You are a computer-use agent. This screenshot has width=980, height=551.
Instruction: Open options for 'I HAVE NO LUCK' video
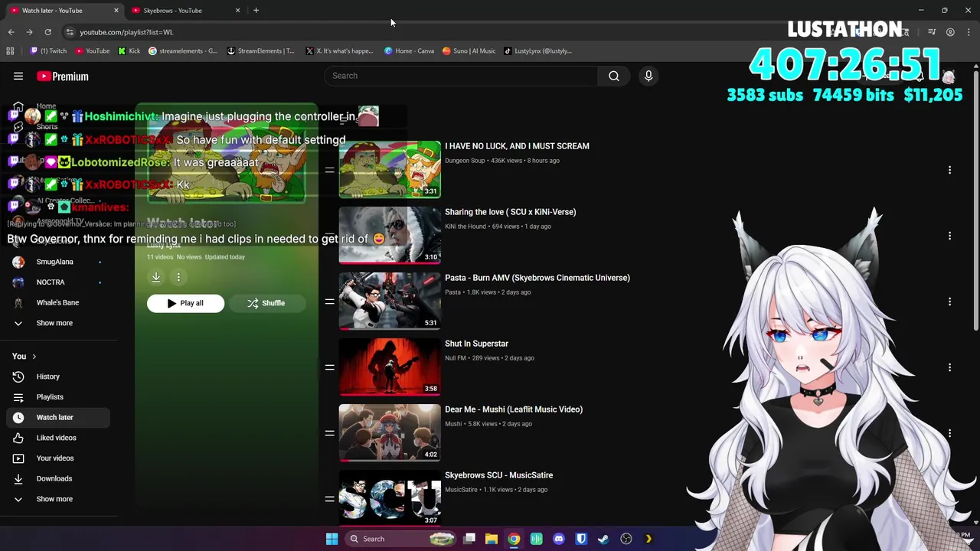tap(949, 170)
